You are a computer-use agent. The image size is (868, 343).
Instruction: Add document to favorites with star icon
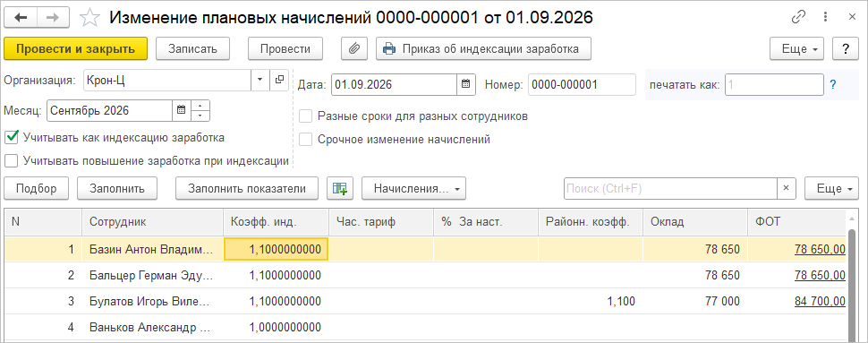pos(89,18)
